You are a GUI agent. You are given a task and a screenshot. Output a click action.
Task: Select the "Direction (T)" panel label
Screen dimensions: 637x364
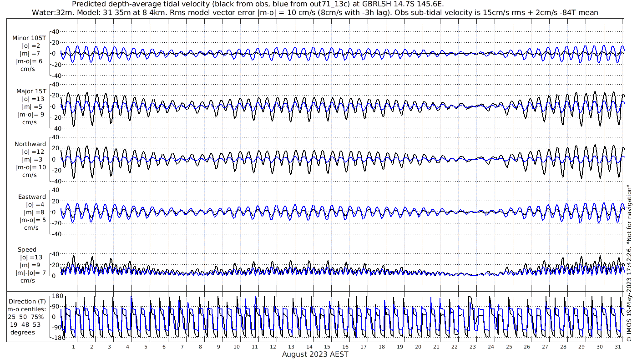tap(27, 301)
